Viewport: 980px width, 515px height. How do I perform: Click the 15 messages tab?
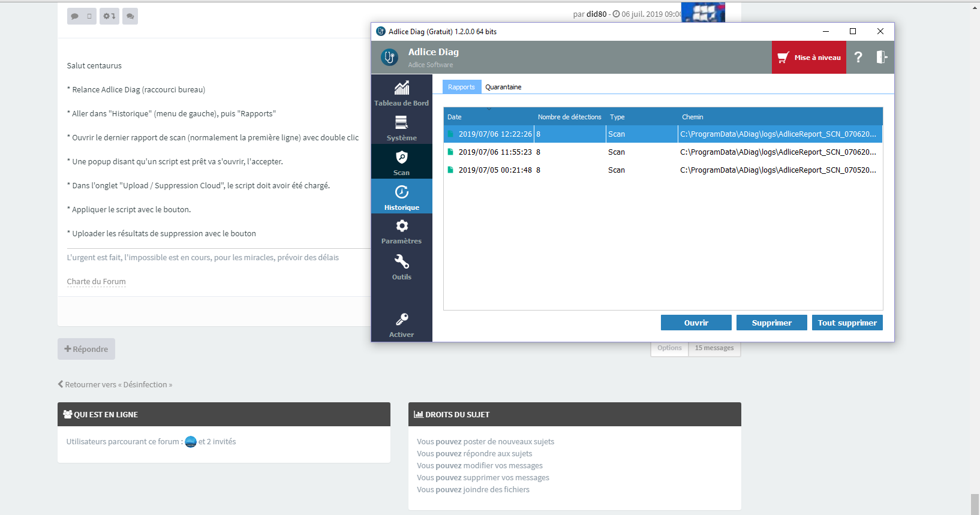click(x=714, y=348)
